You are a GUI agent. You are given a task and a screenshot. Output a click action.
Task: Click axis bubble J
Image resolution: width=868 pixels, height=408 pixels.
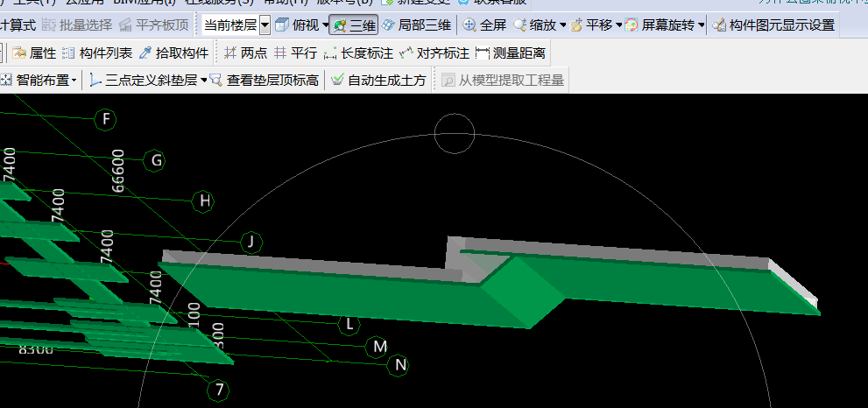[x=251, y=242]
